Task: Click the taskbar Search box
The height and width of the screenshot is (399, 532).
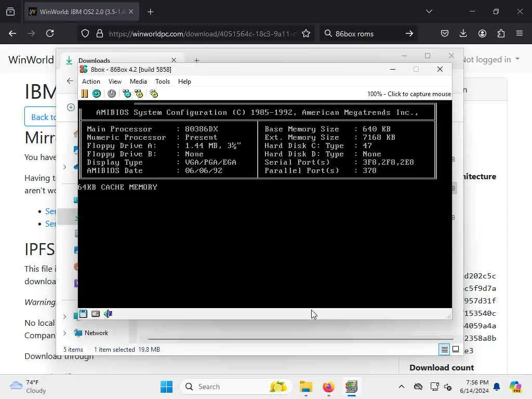Action: [x=236, y=387]
